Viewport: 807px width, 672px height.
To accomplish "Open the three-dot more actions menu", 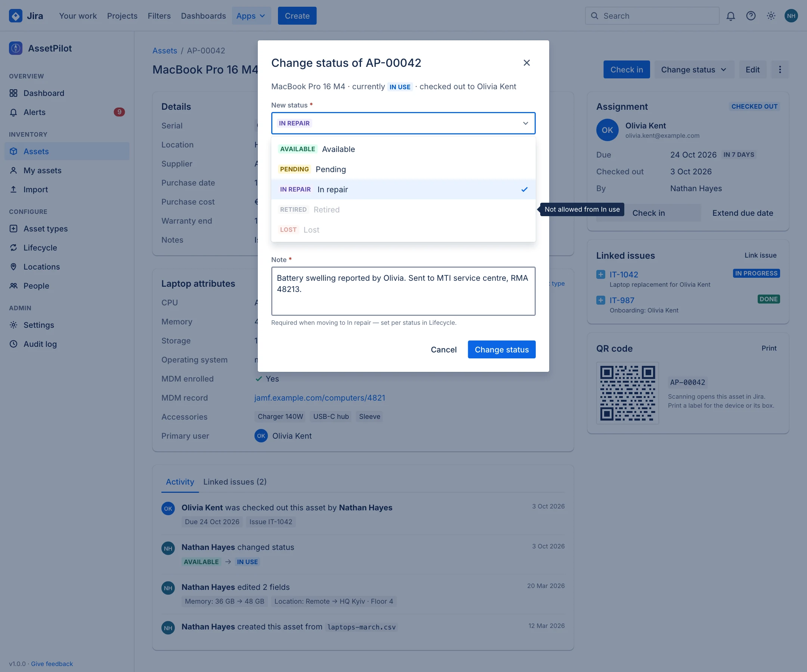I will (x=780, y=69).
